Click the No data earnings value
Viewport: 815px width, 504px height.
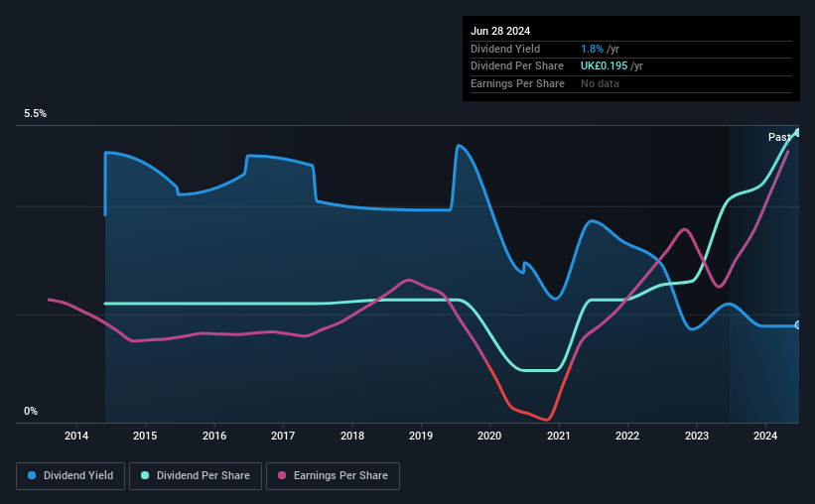(600, 83)
